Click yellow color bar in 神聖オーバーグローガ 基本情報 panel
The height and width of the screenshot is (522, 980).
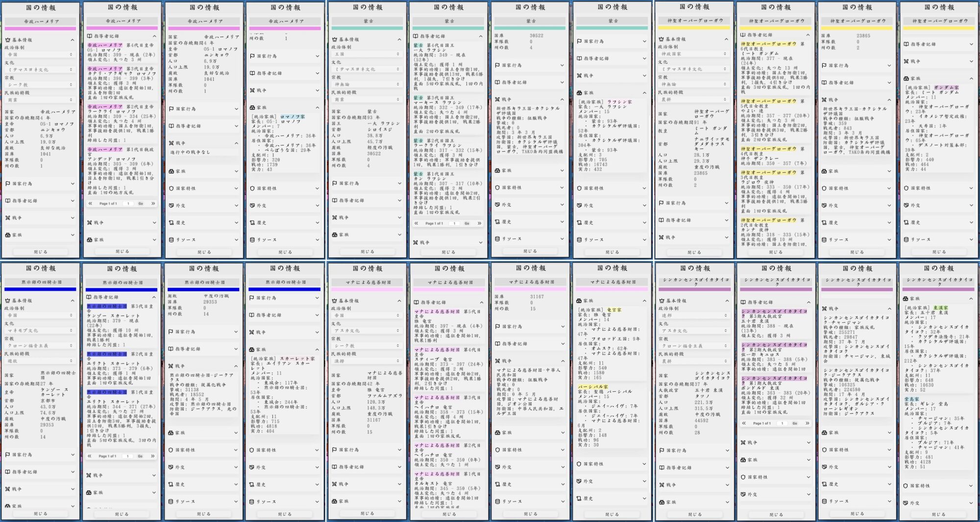pyautogui.click(x=694, y=28)
